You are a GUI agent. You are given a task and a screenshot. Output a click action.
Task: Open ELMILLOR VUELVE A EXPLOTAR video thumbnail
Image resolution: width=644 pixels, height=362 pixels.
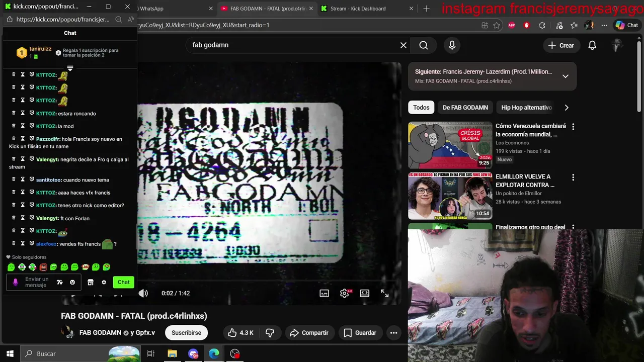point(450,196)
